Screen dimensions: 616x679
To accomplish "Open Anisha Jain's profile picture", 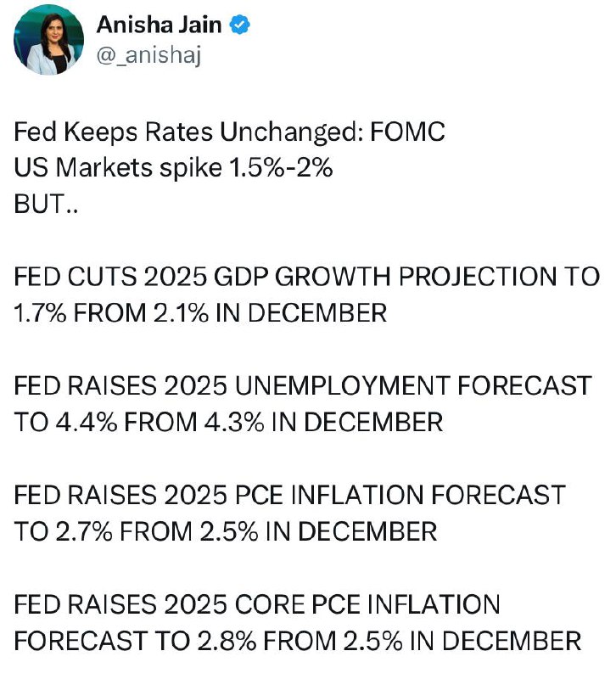I will (49, 40).
